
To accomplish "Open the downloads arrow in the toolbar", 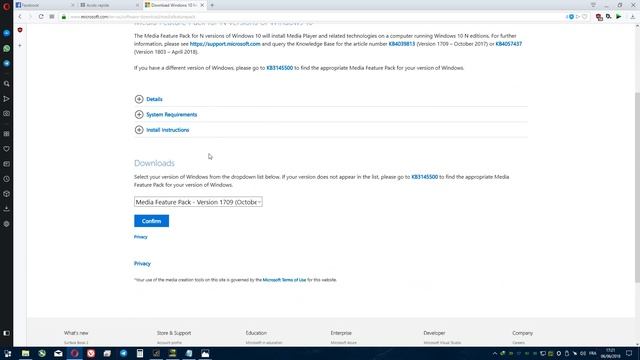I will [x=633, y=17].
